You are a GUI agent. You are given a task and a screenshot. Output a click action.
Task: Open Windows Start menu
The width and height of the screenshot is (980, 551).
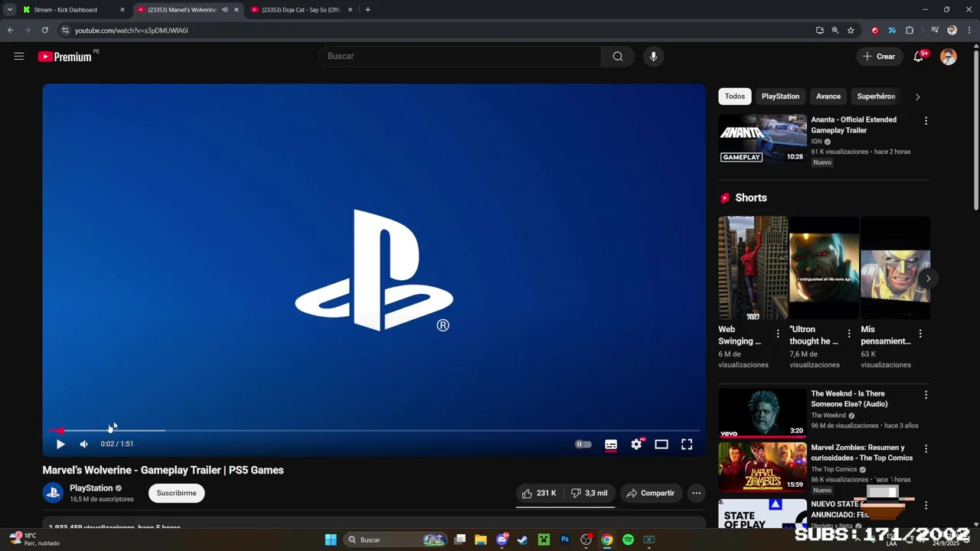pos(331,540)
